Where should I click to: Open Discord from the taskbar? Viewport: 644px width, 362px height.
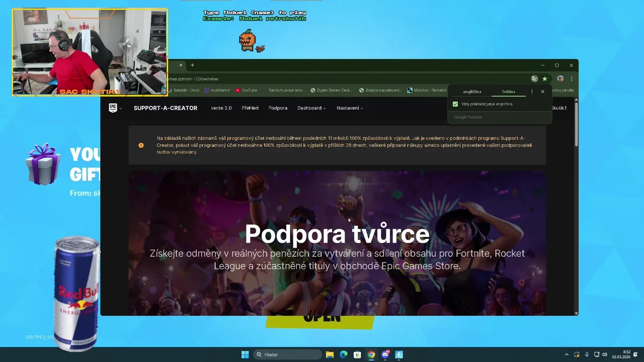385,354
